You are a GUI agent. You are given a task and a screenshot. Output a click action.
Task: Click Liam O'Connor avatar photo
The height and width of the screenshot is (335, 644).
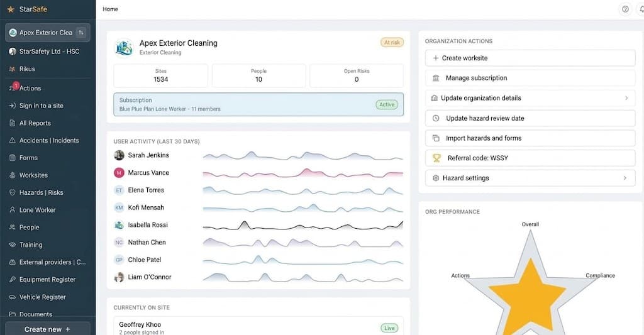pyautogui.click(x=119, y=277)
